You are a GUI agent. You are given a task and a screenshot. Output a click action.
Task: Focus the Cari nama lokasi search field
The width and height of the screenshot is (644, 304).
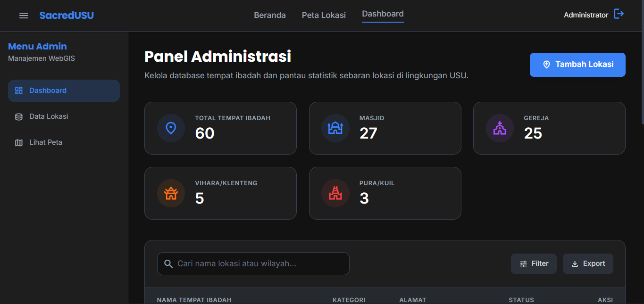[253, 263]
